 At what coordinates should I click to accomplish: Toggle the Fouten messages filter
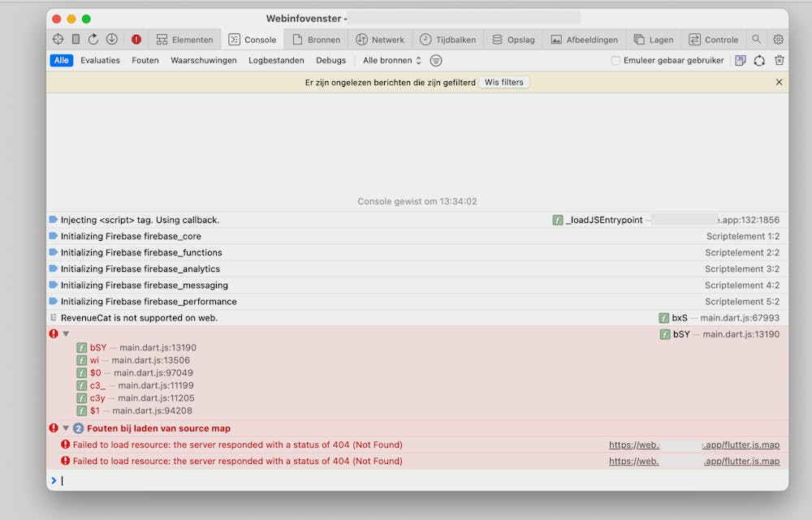point(145,60)
